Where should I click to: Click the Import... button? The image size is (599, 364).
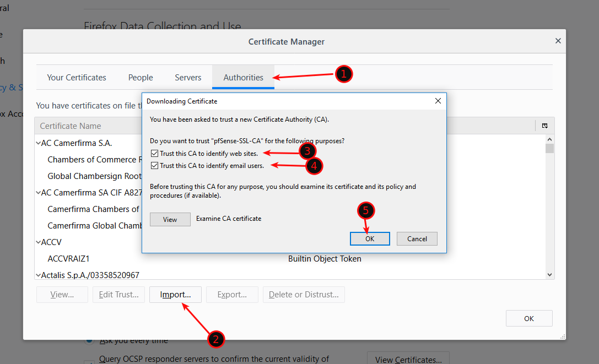(x=175, y=295)
